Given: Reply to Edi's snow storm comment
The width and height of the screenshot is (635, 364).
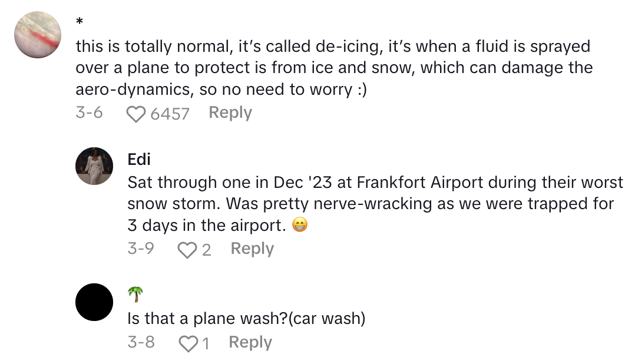Looking at the screenshot, I should pyautogui.click(x=252, y=249).
